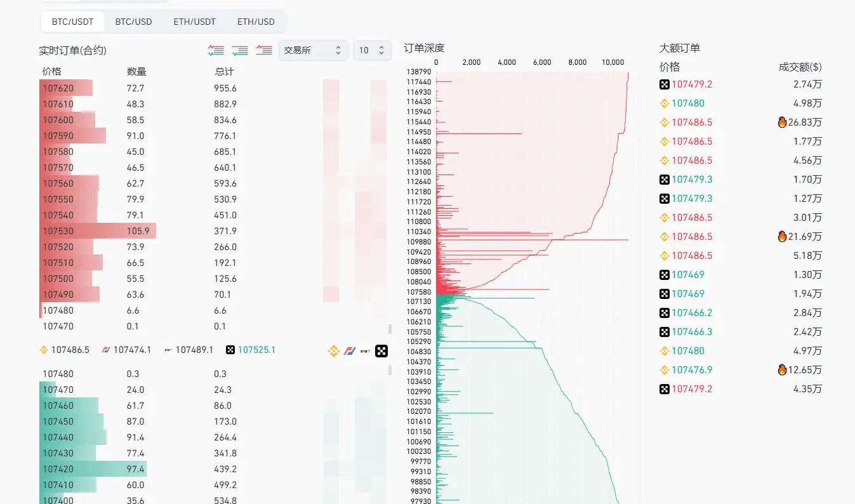
Task: Click the 数量 column header
Action: pyautogui.click(x=136, y=72)
